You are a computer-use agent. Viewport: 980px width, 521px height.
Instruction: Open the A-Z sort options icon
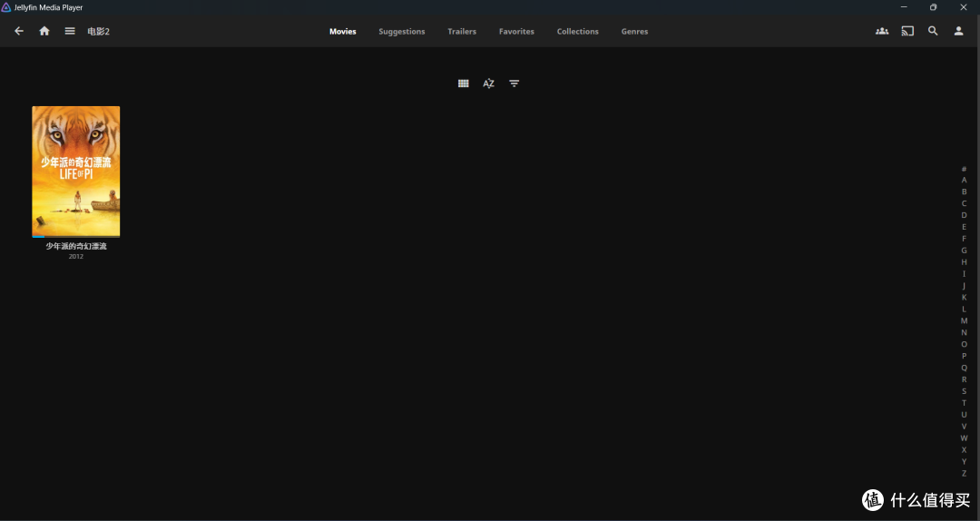point(489,84)
